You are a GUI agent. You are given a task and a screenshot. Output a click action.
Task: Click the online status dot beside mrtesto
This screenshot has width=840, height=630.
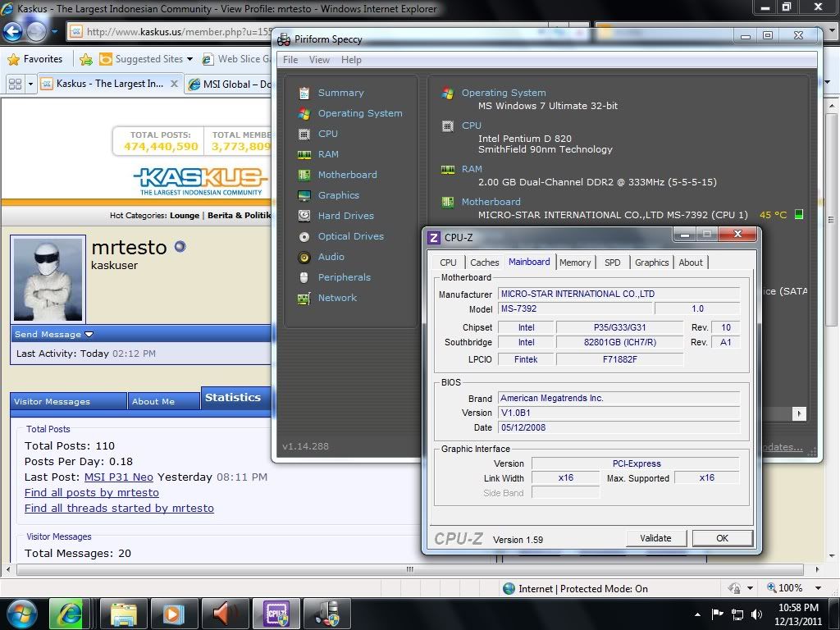pyautogui.click(x=180, y=246)
